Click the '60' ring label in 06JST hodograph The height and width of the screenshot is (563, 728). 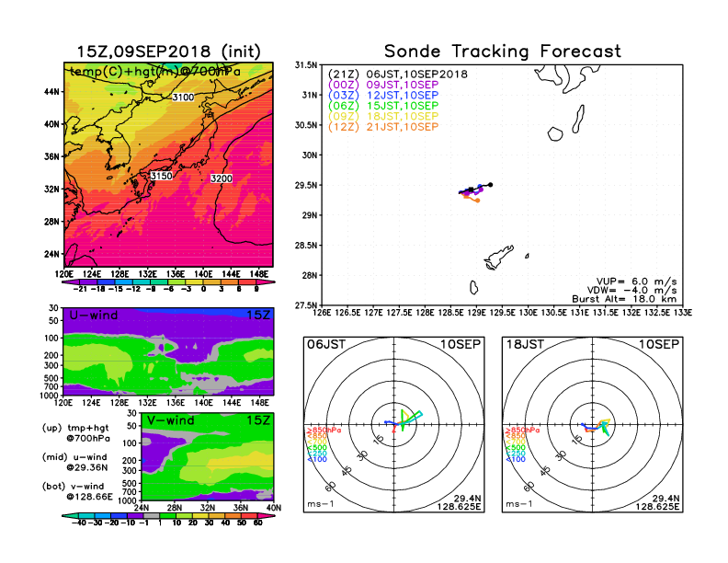pos(331,486)
